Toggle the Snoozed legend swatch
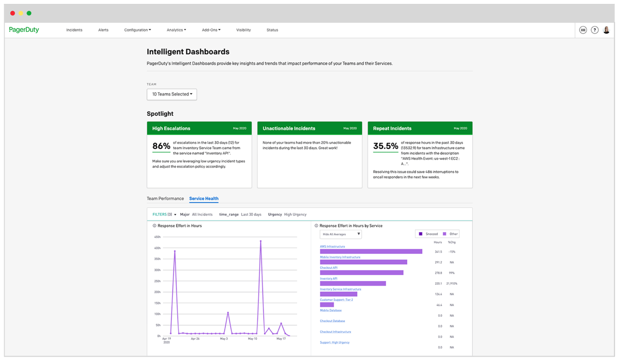 coord(420,234)
